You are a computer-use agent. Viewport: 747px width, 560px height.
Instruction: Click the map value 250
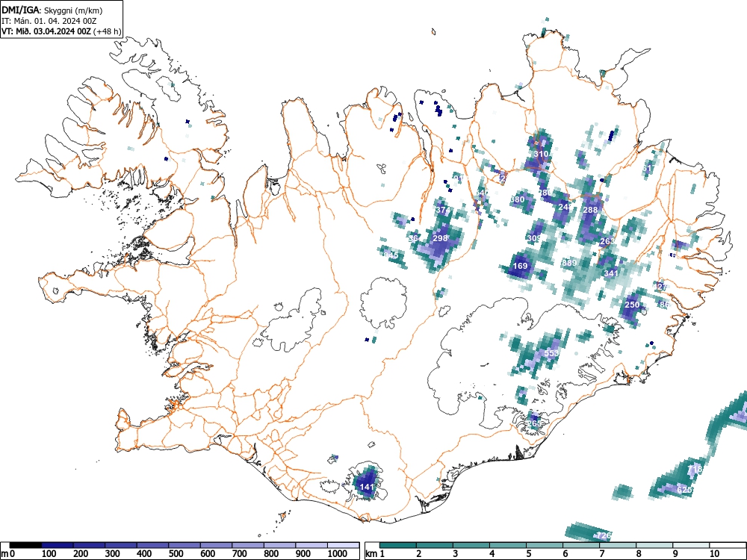[x=632, y=305]
